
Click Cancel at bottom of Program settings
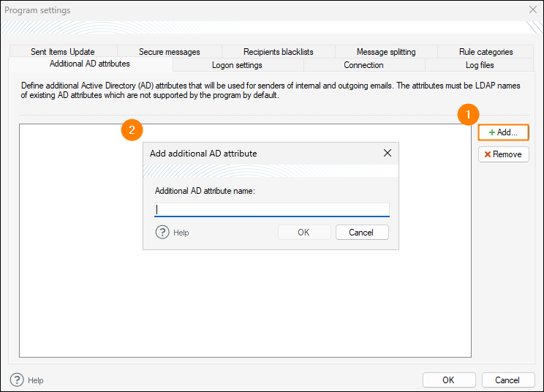tap(507, 380)
